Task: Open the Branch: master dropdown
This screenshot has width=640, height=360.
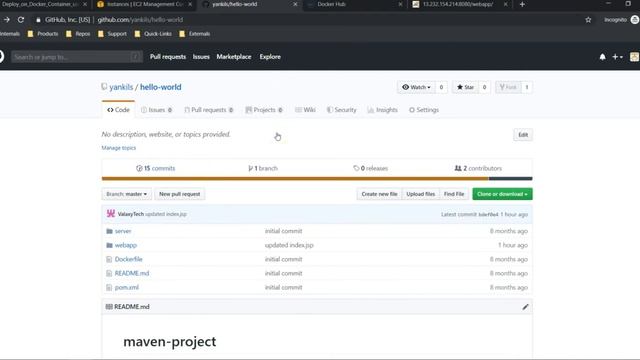Action: (x=127, y=194)
